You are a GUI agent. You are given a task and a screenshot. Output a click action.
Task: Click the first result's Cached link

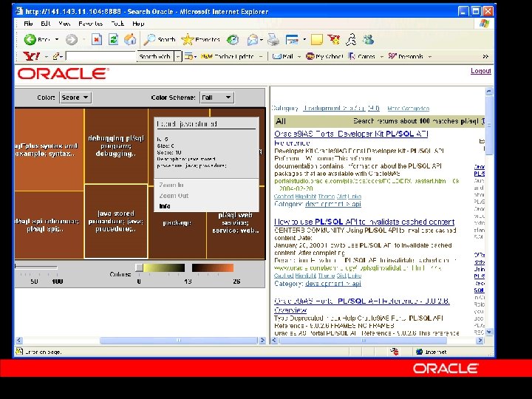tap(284, 197)
